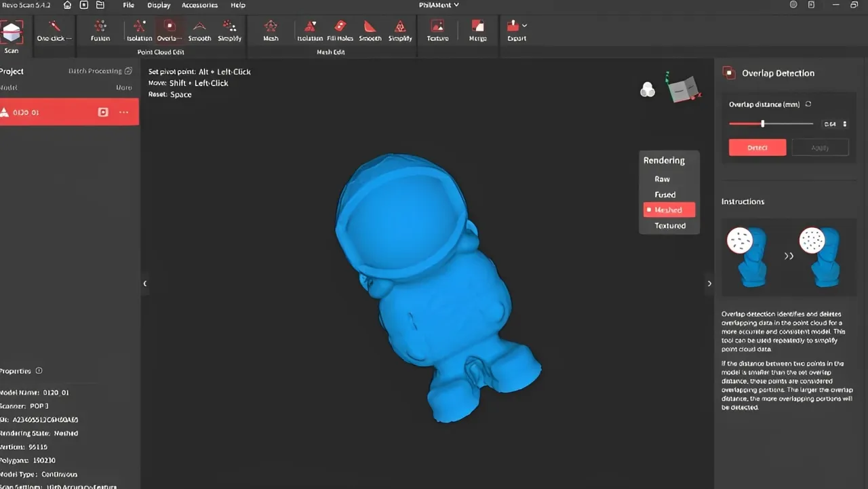The image size is (868, 489).
Task: Select model 0120_01 in project list
Action: click(x=69, y=112)
